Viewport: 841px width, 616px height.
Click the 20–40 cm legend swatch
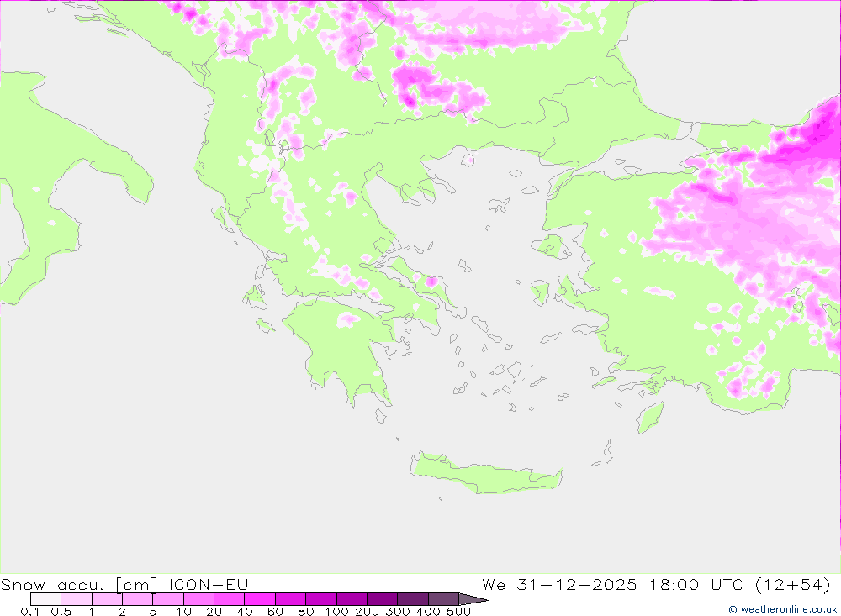pos(229,599)
